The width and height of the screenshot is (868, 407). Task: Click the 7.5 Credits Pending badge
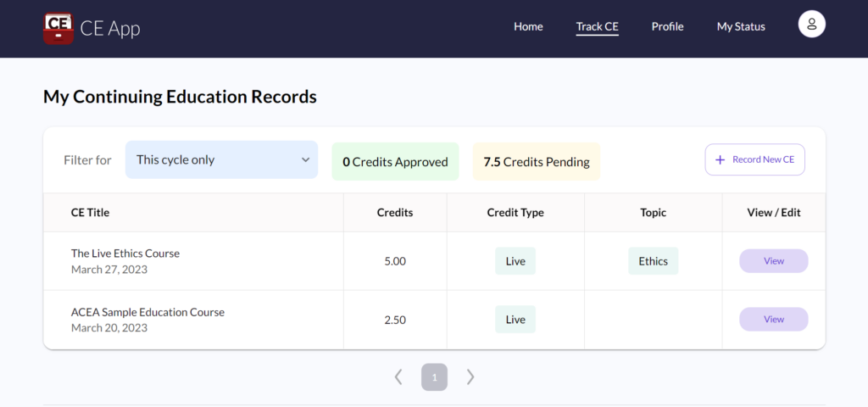tap(537, 162)
